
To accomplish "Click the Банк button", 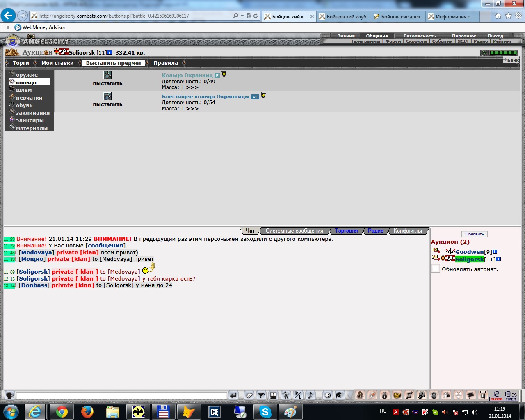I will coord(511,60).
